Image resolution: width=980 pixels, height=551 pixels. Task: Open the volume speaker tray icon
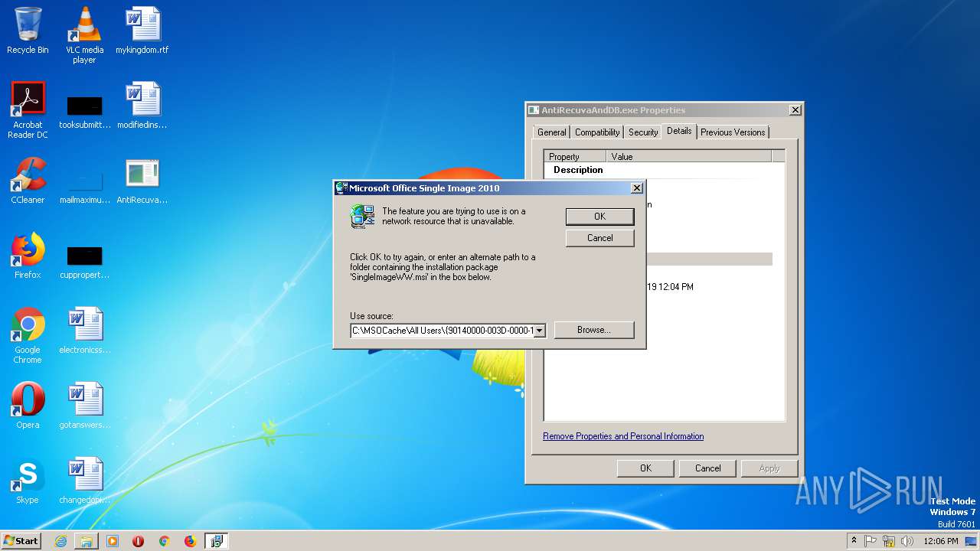[907, 541]
